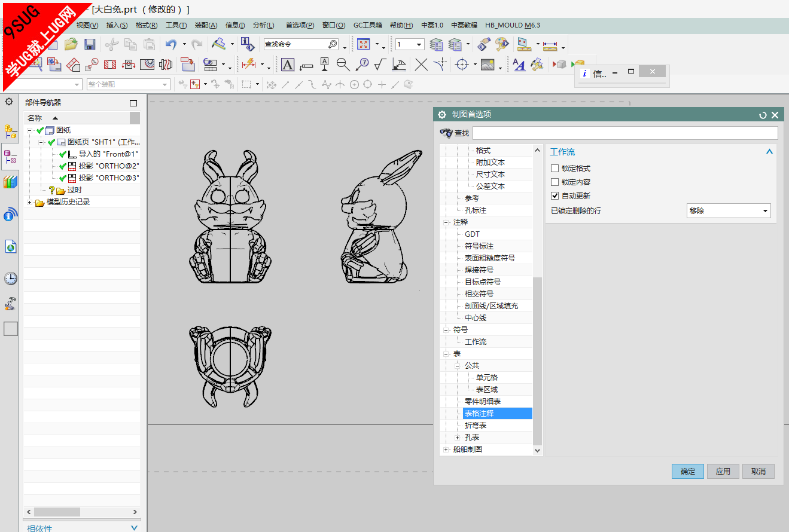789x532 pixels.
Task: Click the part navigator sidebar tab icon
Action: [x=10, y=157]
